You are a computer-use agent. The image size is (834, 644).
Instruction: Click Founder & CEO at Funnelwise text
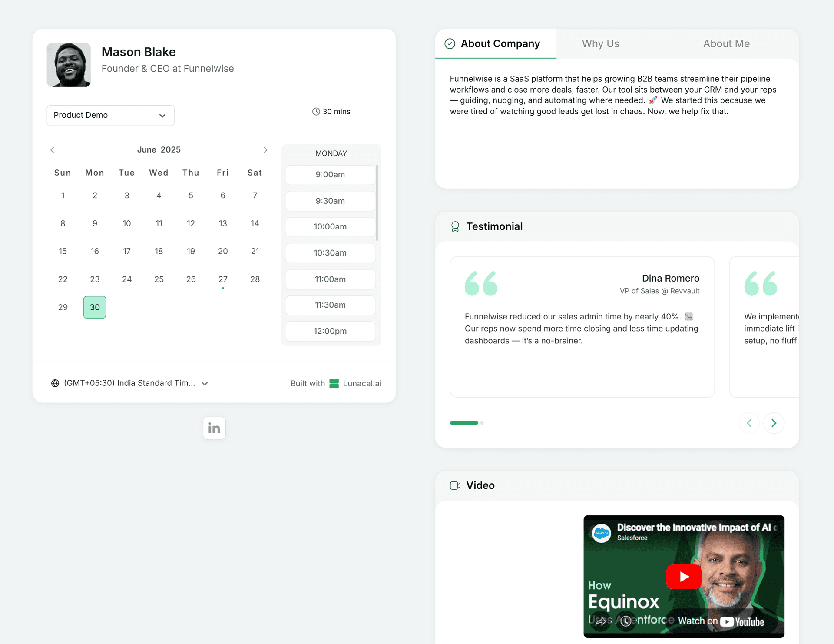click(x=168, y=69)
